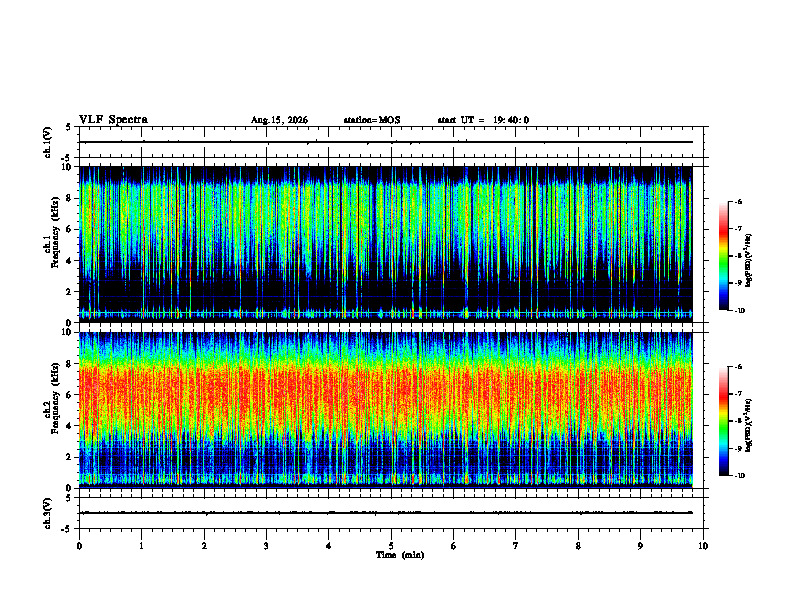The height and width of the screenshot is (612, 792).
Task: Click the Time axis tick label "3"
Action: 266,546
